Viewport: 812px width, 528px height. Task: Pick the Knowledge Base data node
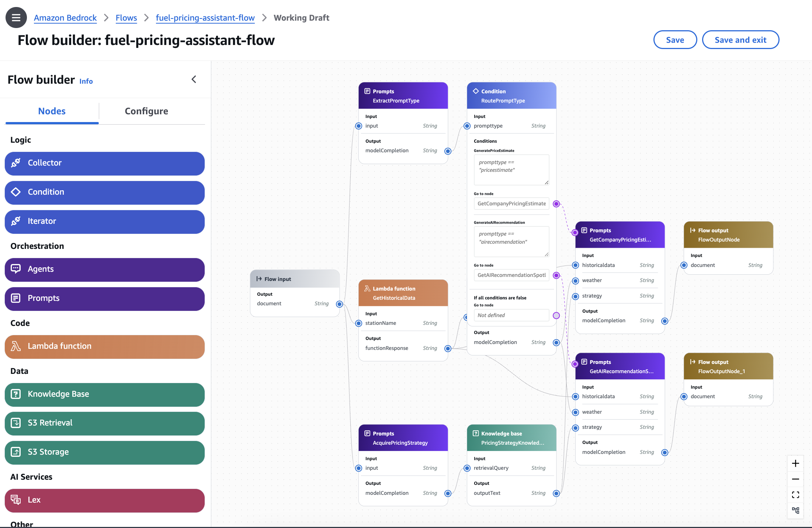click(105, 394)
